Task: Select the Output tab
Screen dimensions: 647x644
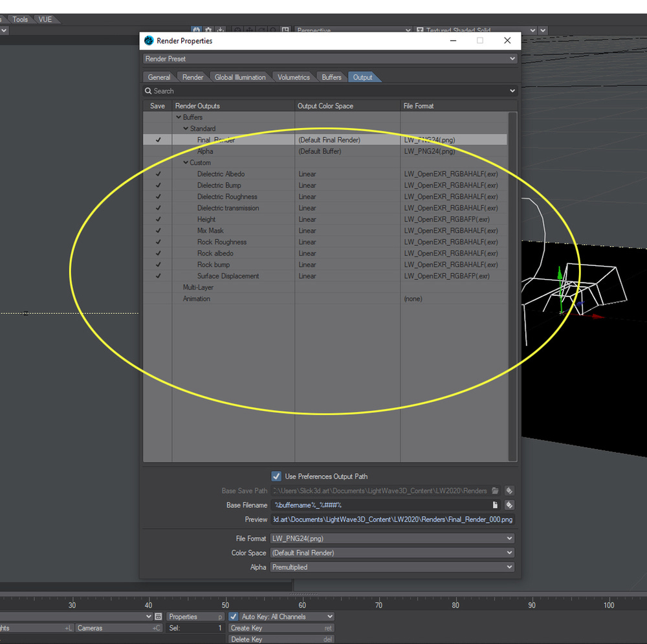Action: [x=363, y=77]
